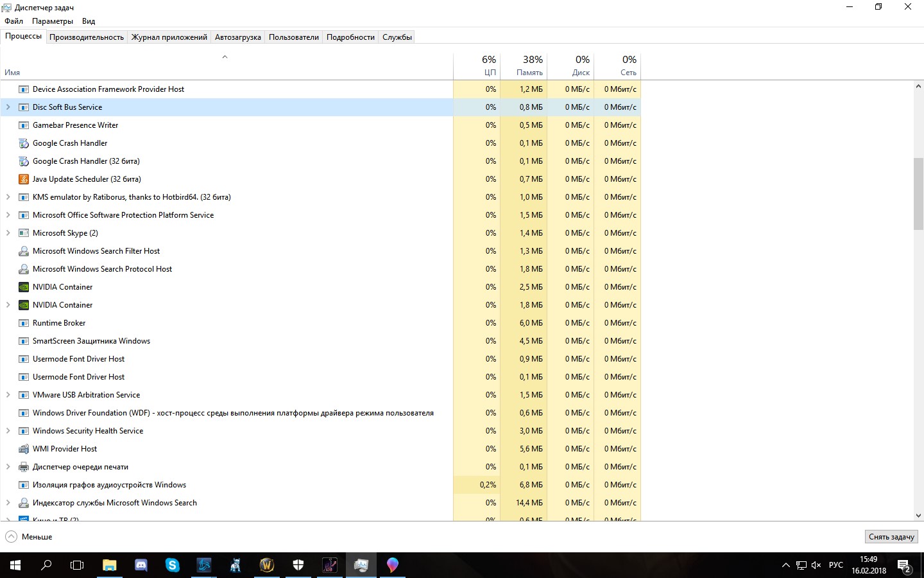The image size is (924, 578).
Task: Open Discord from the taskbar
Action: [x=141, y=565]
